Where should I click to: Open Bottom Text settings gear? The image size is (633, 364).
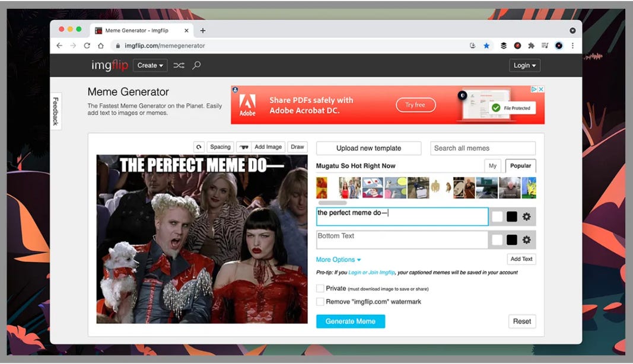point(526,240)
